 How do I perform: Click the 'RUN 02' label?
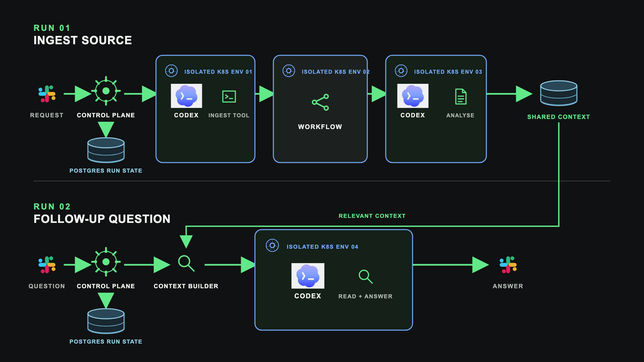pos(52,206)
